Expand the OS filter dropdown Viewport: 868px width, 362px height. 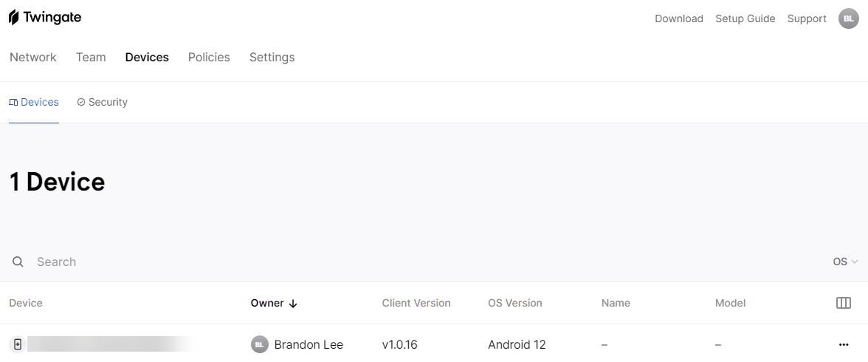click(845, 262)
